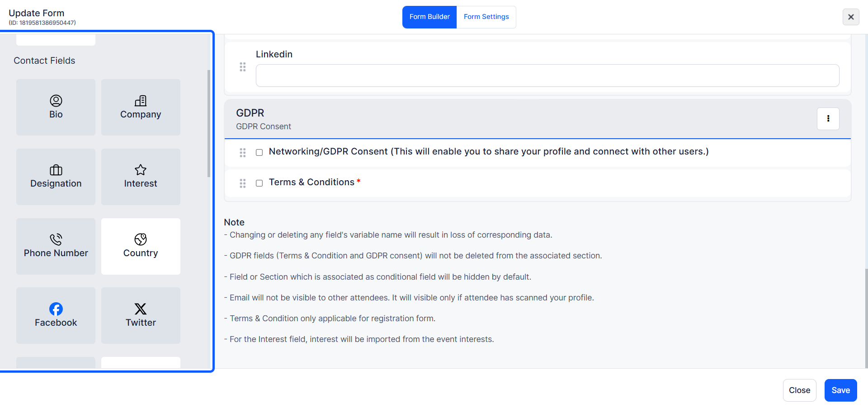Image resolution: width=868 pixels, height=412 pixels.
Task: Check the Terms & Conditions checkbox
Action: click(259, 183)
